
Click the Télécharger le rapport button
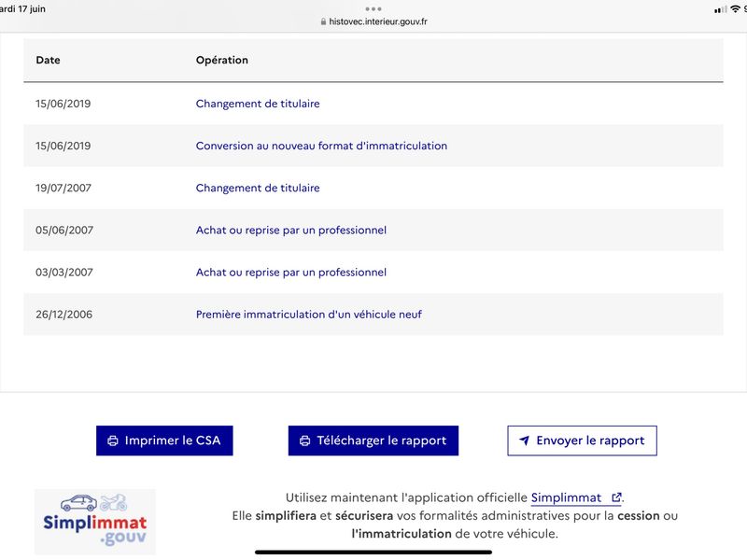tap(373, 441)
